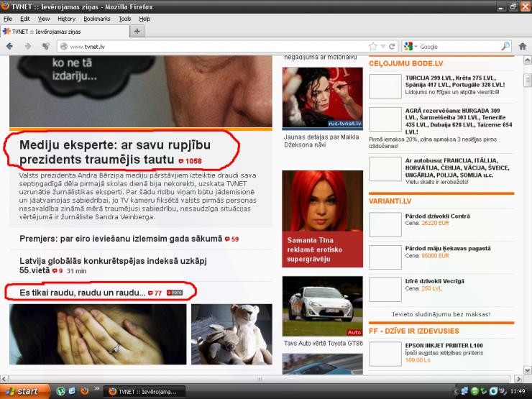Open a new tab with plus button
This screenshot has height=399, width=532.
[137, 32]
